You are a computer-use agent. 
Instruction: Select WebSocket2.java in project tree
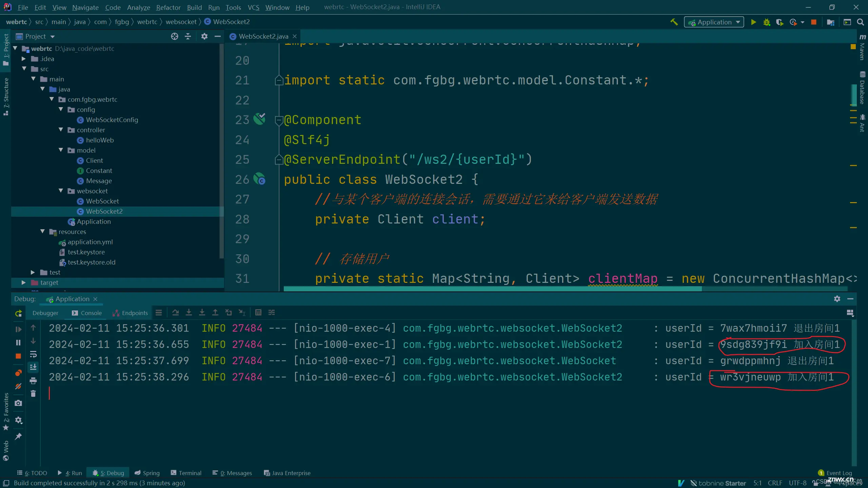pos(104,211)
